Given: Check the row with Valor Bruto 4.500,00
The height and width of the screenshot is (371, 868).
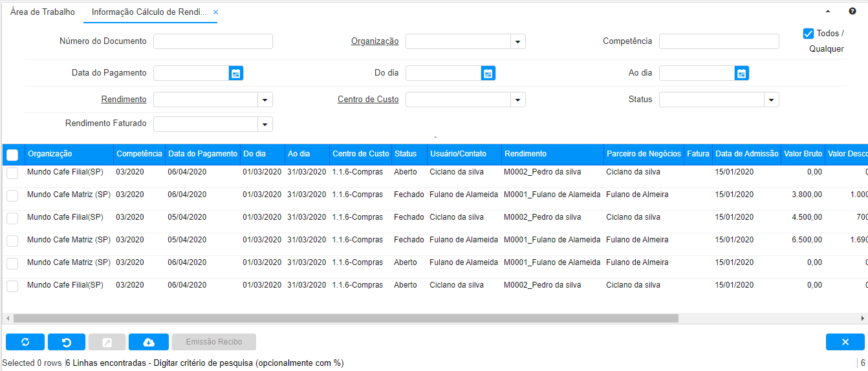Looking at the screenshot, I should click(12, 218).
